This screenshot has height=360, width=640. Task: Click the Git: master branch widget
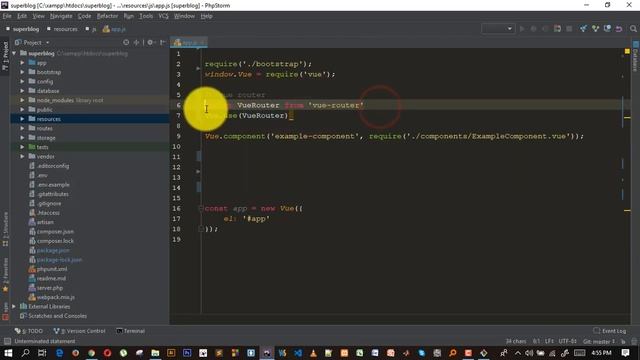(x=598, y=341)
